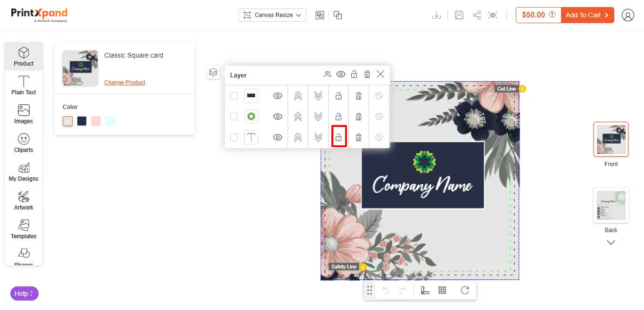644x310 pixels.
Task: Open the Canvas Resize dropdown
Action: pos(272,15)
